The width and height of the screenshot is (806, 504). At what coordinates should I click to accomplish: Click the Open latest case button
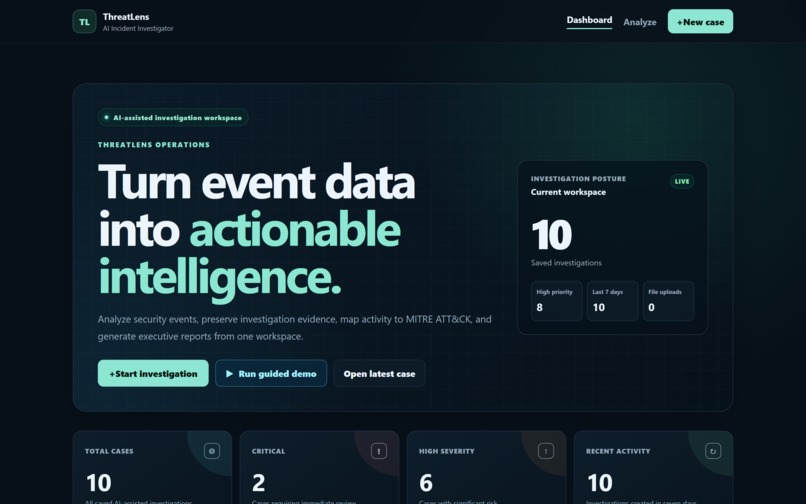379,373
